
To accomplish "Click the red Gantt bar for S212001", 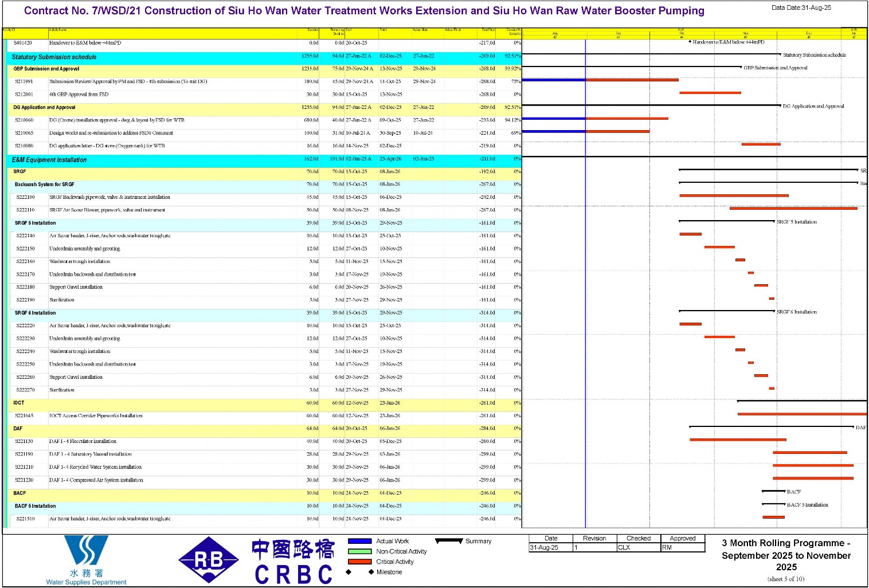I will pos(710,92).
